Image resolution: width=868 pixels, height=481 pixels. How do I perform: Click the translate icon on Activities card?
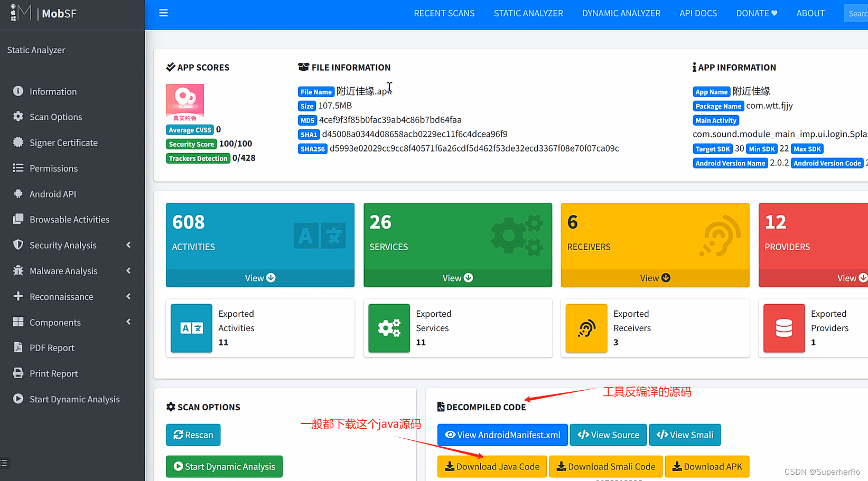tap(320, 235)
